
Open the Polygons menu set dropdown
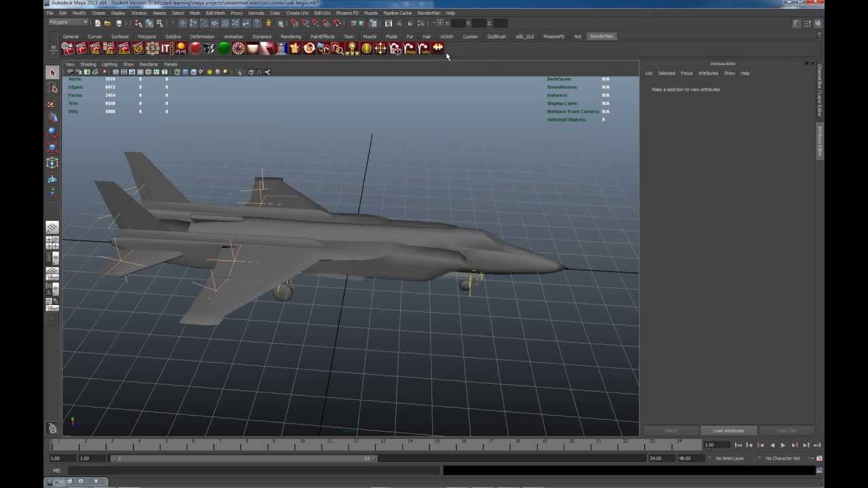[x=68, y=22]
